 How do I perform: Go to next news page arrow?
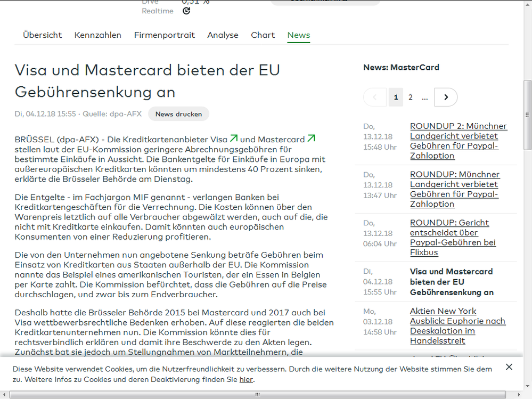(446, 97)
